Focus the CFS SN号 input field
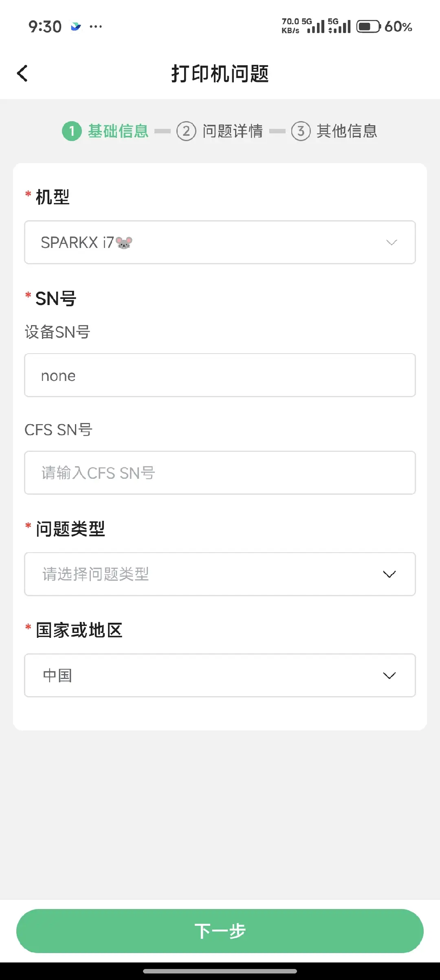 pos(220,473)
